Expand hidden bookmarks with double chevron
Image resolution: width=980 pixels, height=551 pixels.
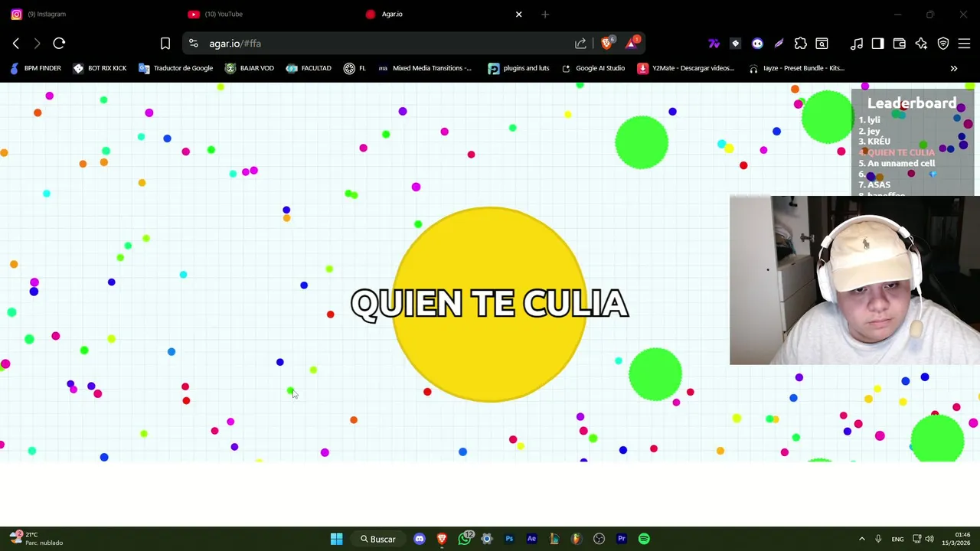pos(954,68)
